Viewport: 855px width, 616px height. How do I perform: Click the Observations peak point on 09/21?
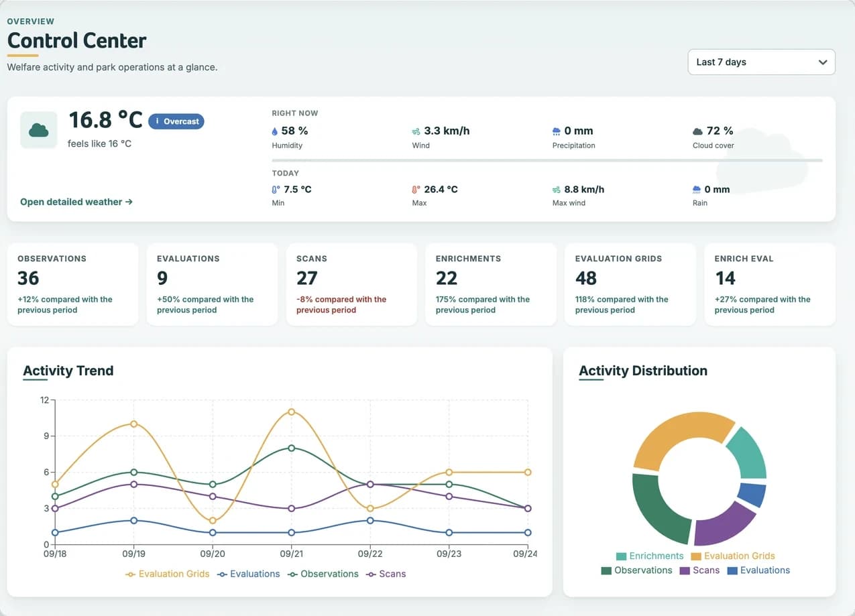(291, 448)
